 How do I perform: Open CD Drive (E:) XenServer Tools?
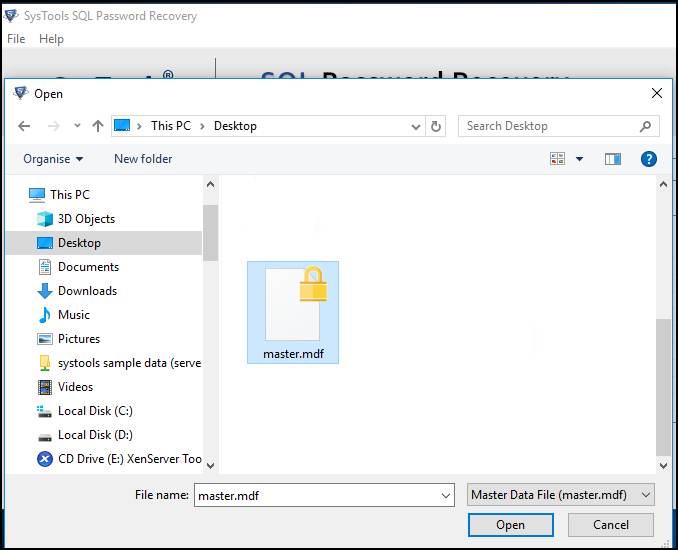[x=130, y=459]
